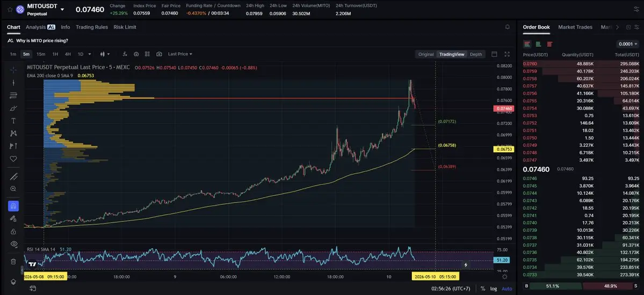Image resolution: width=644 pixels, height=295 pixels.
Task: Open the Last Price dropdown
Action: coord(180,54)
